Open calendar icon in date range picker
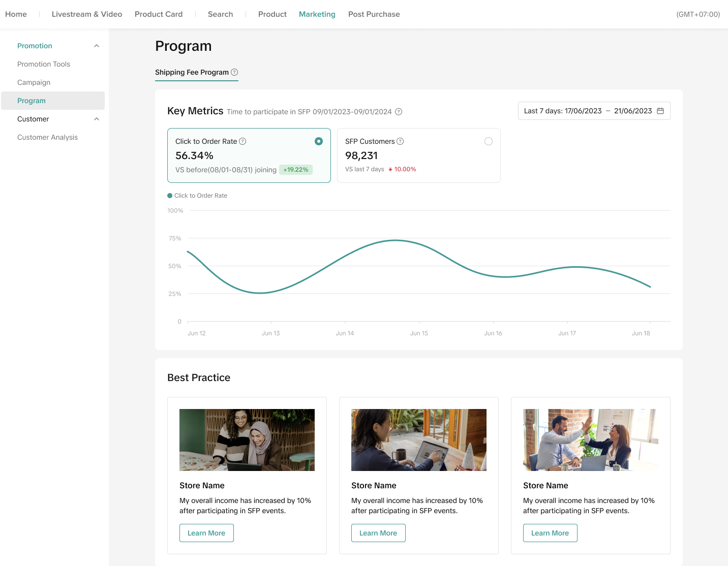 [660, 111]
